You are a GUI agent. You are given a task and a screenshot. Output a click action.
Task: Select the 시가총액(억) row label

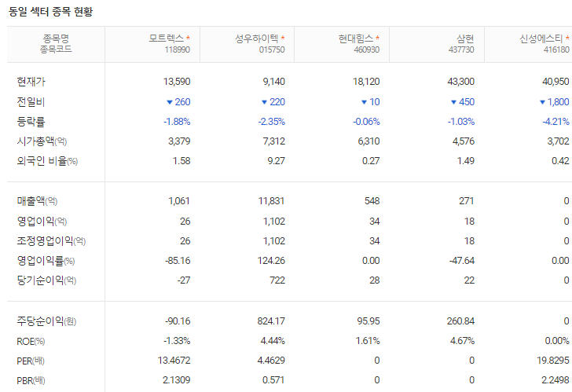(42, 141)
